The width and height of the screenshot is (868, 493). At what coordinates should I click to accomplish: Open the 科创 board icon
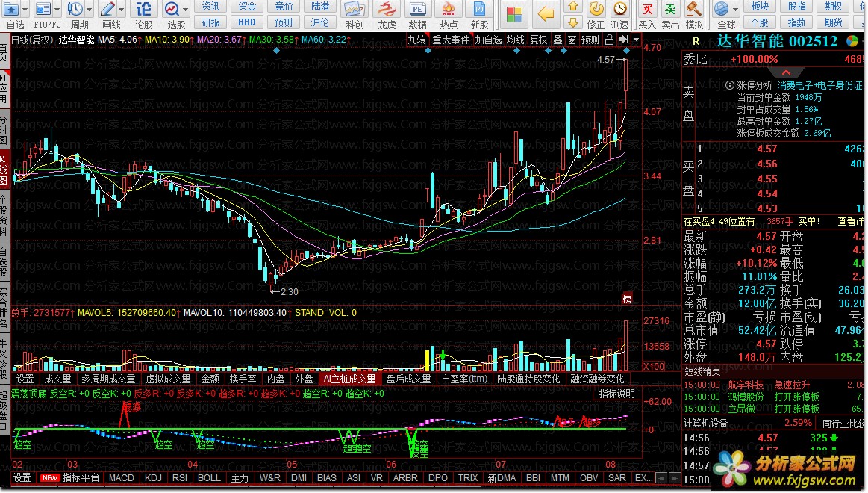click(x=355, y=10)
